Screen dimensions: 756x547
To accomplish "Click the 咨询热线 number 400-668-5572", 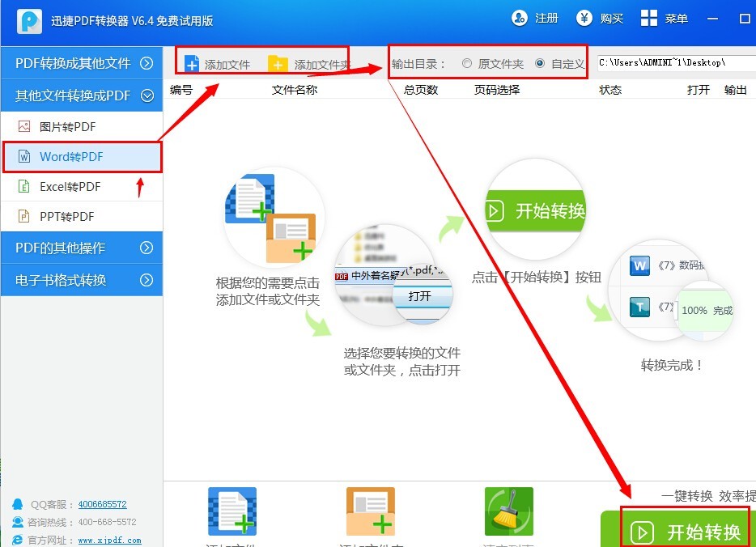I will click(x=107, y=522).
